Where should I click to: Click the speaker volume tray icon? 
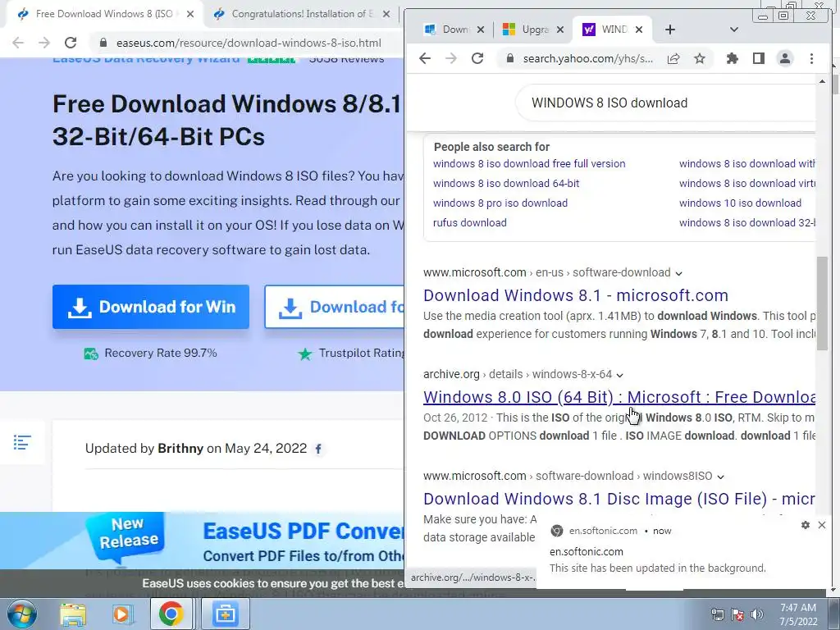coord(757,614)
